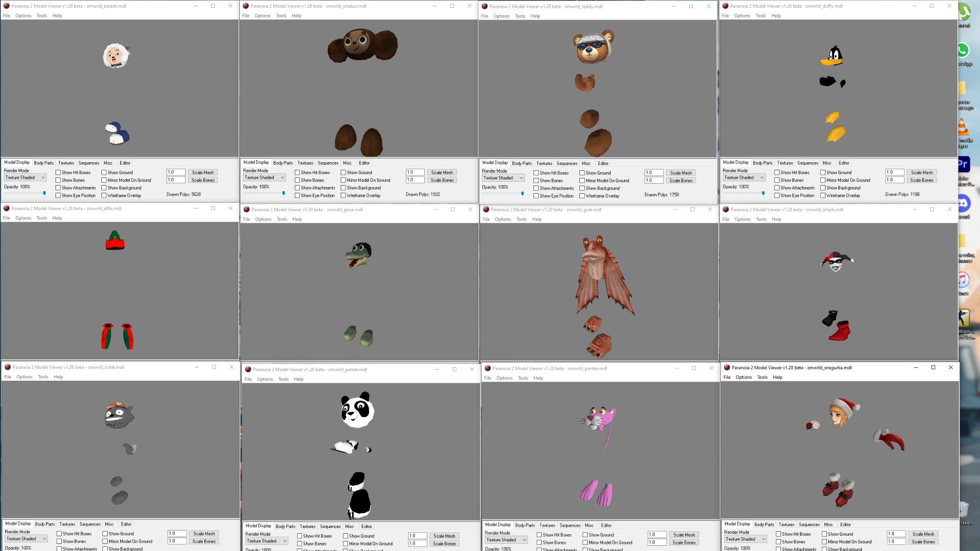This screenshot has height=551, width=980.
Task: Switch to Editor tab in duffy window
Action: coord(844,163)
